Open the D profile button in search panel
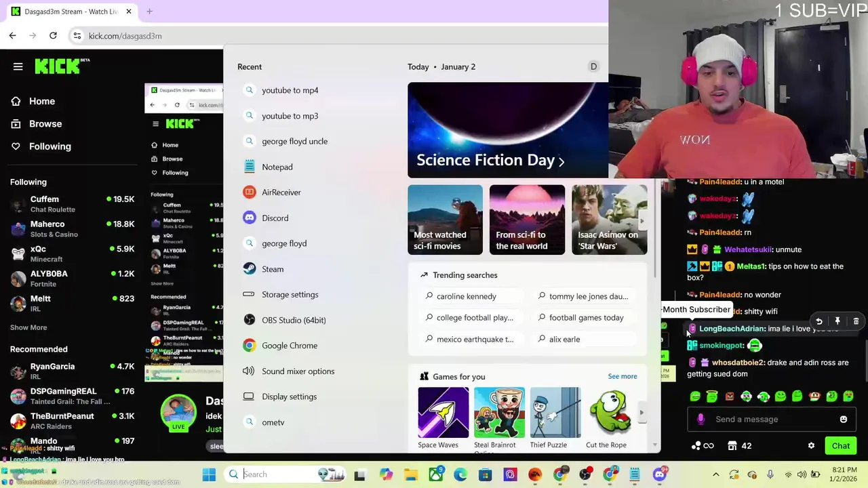Image resolution: width=868 pixels, height=488 pixels. tap(593, 66)
